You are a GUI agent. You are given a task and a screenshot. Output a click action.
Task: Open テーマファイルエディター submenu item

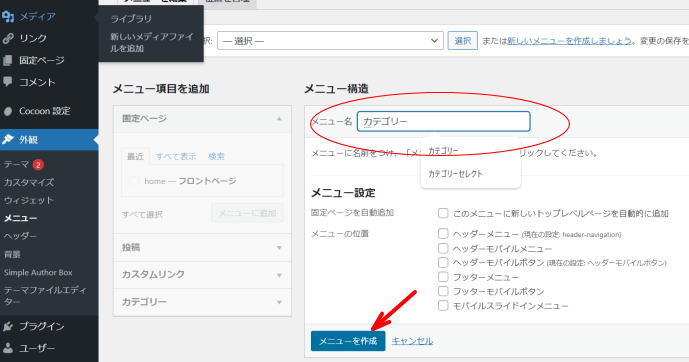[x=45, y=296]
